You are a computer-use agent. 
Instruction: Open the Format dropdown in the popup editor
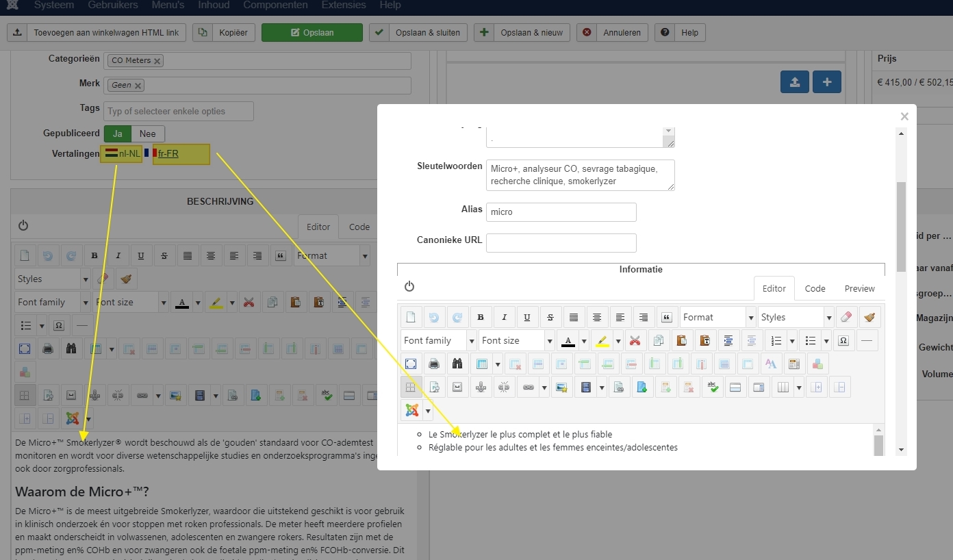717,317
